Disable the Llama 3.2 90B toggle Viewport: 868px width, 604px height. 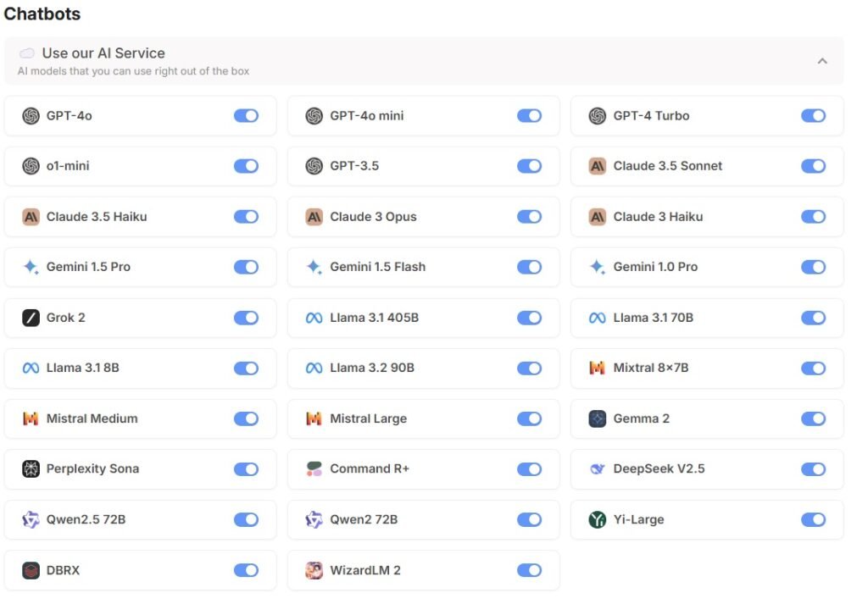coord(530,368)
